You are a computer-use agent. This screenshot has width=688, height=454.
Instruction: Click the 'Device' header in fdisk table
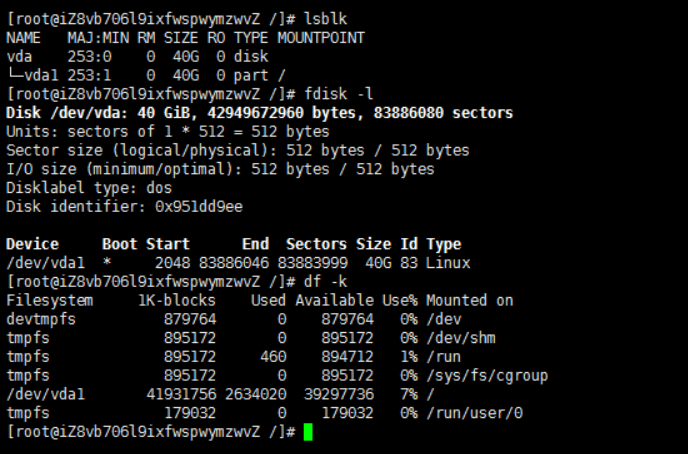32,244
